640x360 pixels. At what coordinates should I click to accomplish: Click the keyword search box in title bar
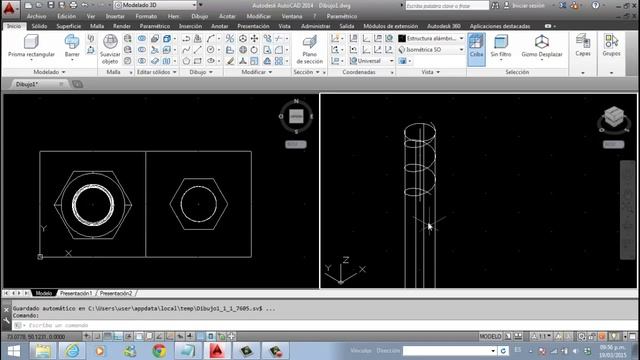(x=447, y=6)
